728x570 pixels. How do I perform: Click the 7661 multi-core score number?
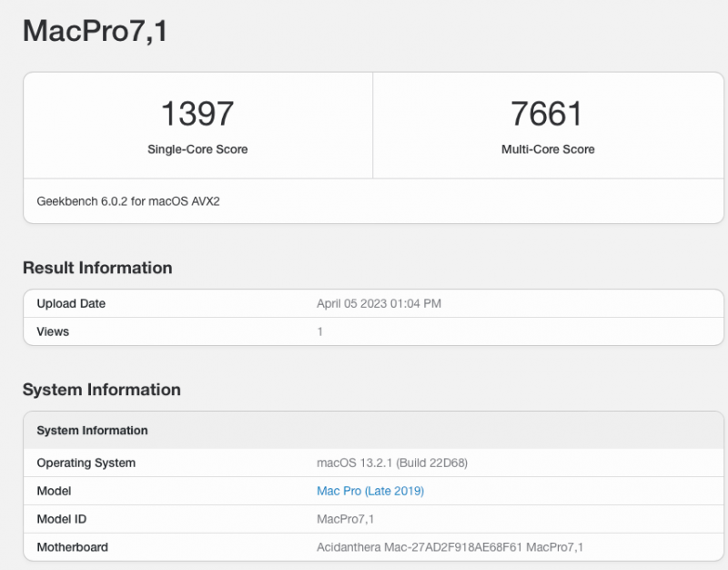547,114
